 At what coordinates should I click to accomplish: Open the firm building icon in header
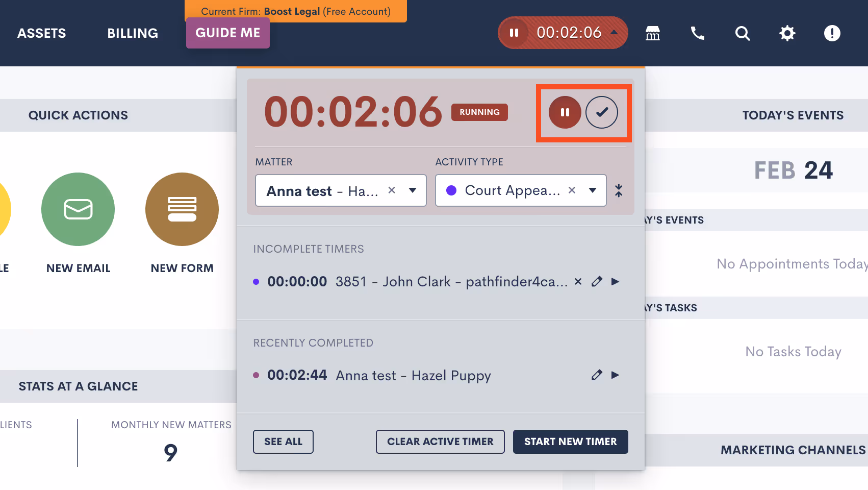click(653, 33)
